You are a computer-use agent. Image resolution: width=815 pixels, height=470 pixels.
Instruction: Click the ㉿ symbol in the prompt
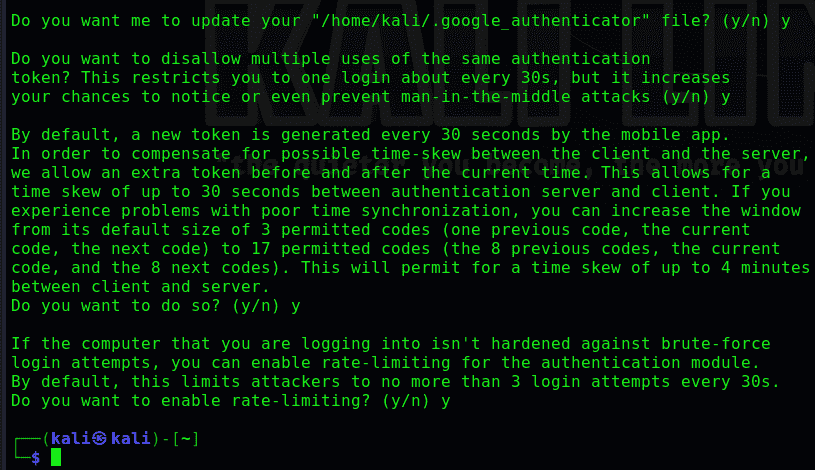tap(99, 438)
